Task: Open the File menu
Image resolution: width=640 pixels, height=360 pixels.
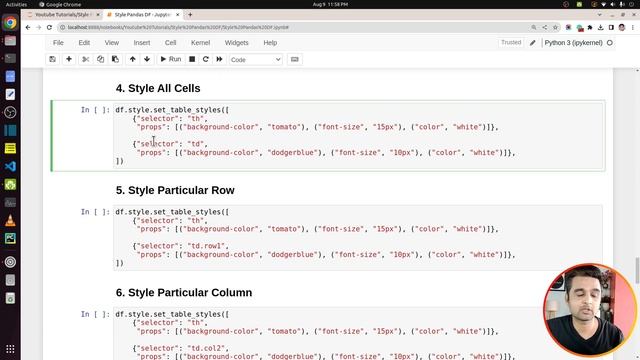Action: coord(58,42)
